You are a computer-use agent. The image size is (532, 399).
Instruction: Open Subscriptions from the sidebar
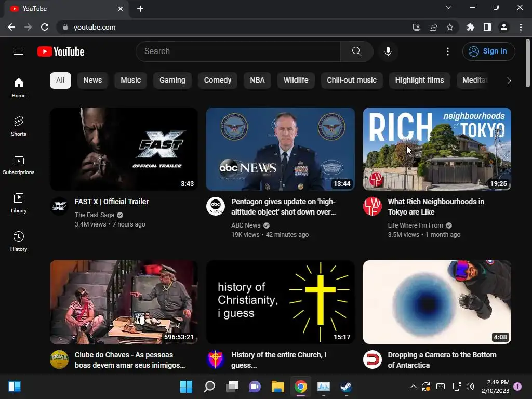tap(19, 164)
